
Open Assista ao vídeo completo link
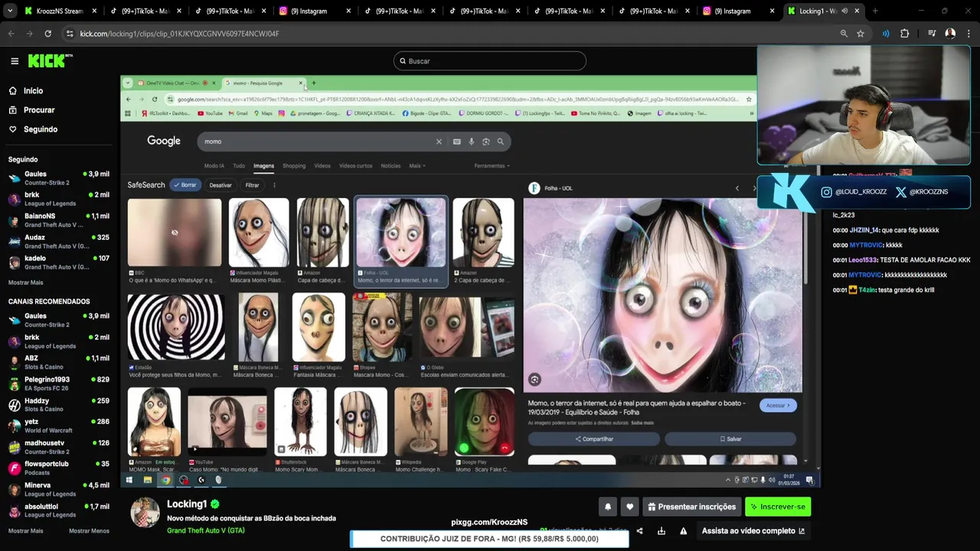coord(753,531)
